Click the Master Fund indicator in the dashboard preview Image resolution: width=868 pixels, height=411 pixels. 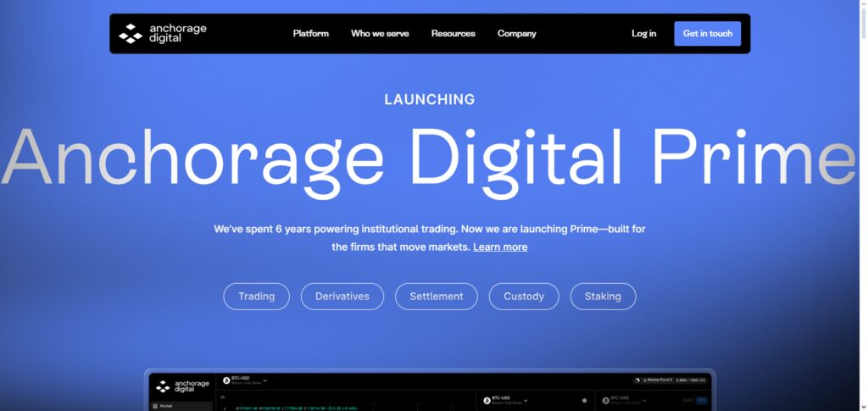tap(670, 380)
